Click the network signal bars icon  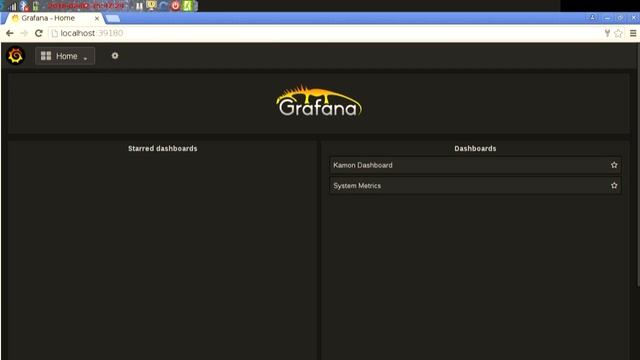coord(13,6)
